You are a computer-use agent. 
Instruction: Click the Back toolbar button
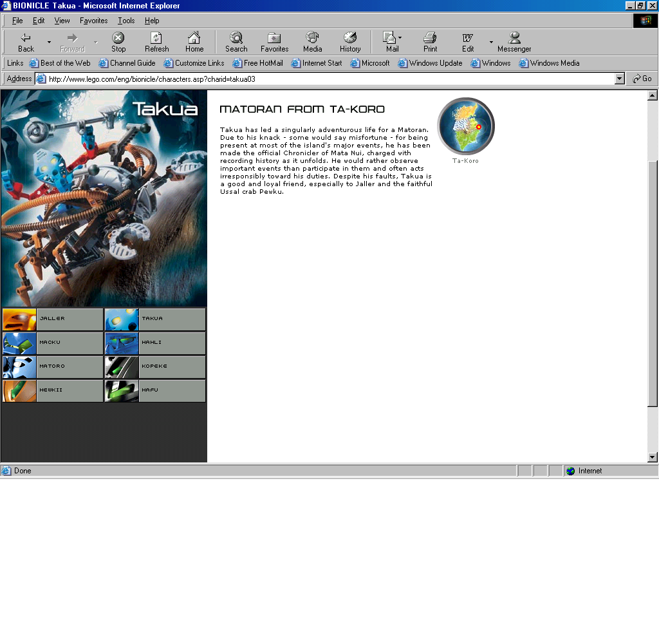coord(26,42)
